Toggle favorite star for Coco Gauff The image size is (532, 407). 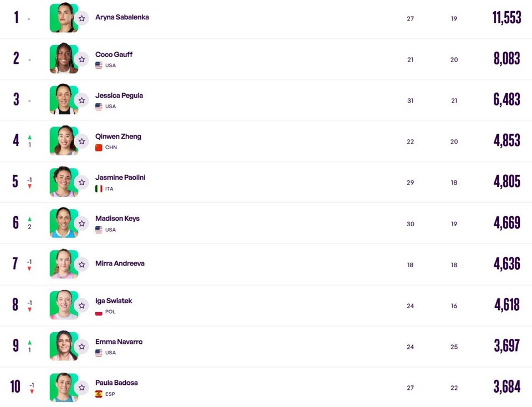82,59
